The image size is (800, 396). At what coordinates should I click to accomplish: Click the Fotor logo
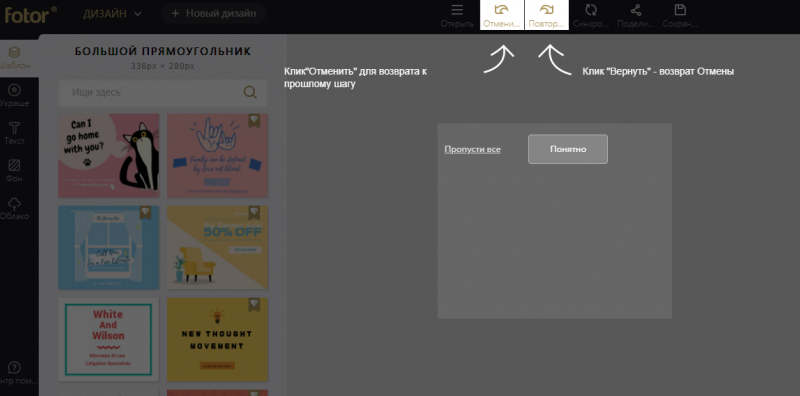click(x=30, y=15)
